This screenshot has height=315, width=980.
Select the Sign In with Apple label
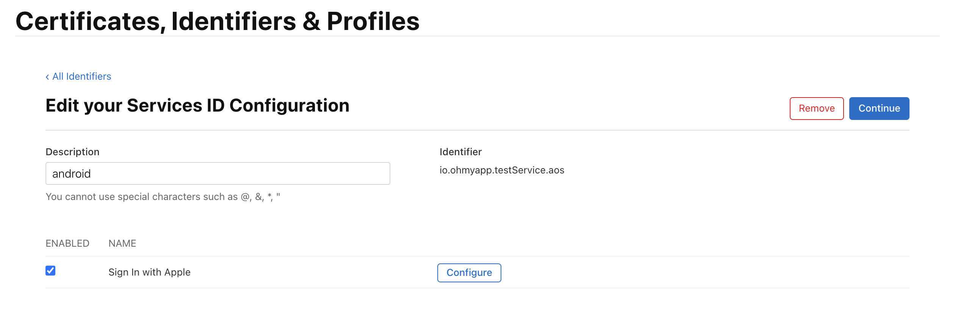(x=149, y=272)
